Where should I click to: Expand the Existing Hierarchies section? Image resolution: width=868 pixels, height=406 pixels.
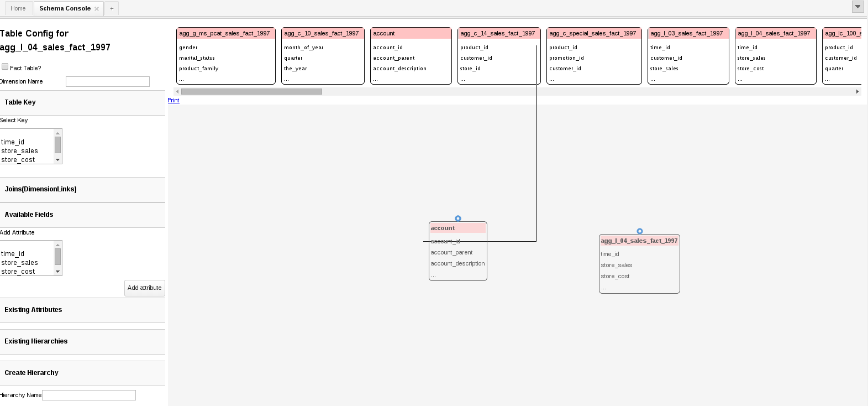tap(83, 341)
